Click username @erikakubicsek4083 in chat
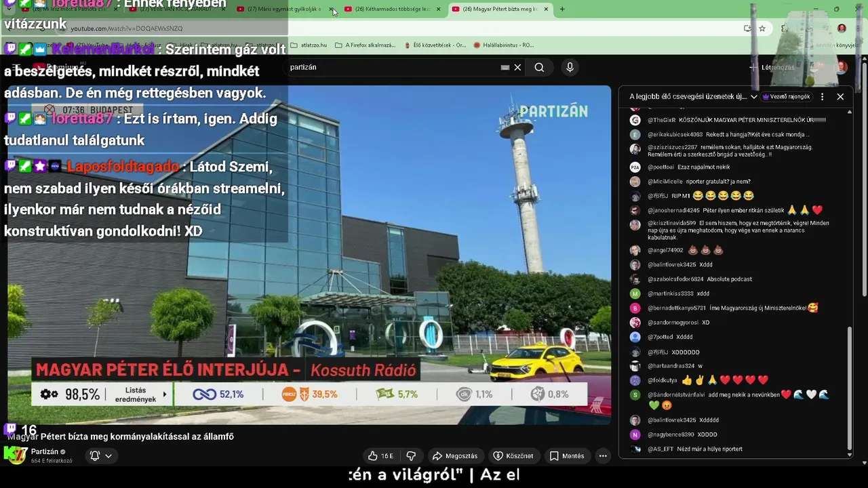The height and width of the screenshot is (488, 868). point(675,134)
